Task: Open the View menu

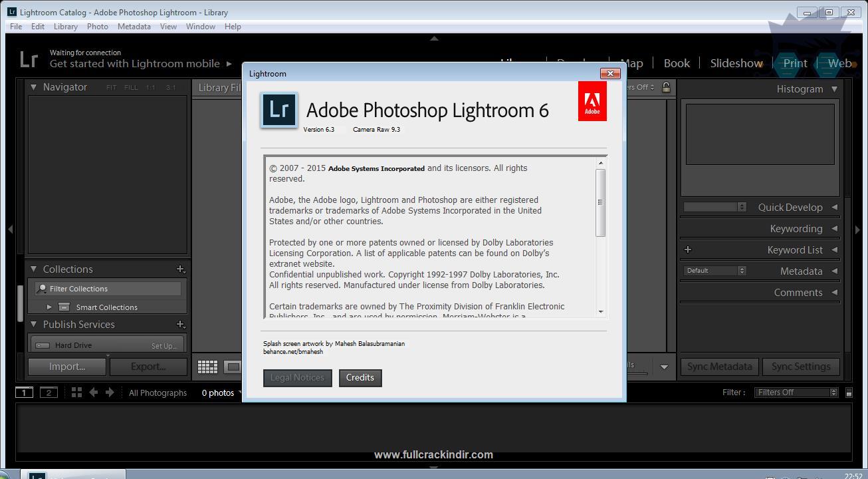Action: (169, 27)
